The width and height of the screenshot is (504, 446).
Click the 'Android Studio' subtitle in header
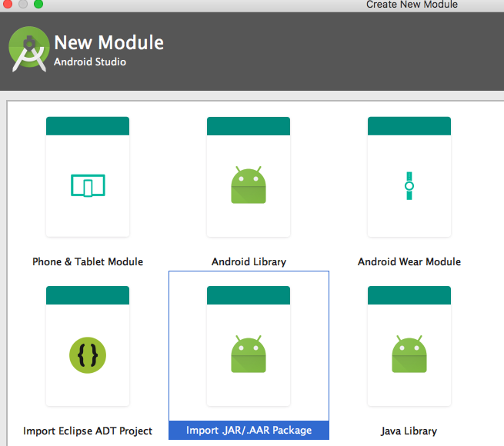pyautogui.click(x=90, y=62)
